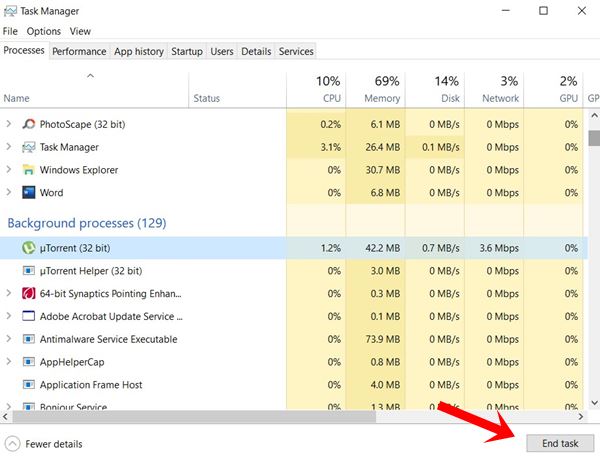600x461 pixels.
Task: Expand the Windows Explorer process group
Action: coord(9,169)
